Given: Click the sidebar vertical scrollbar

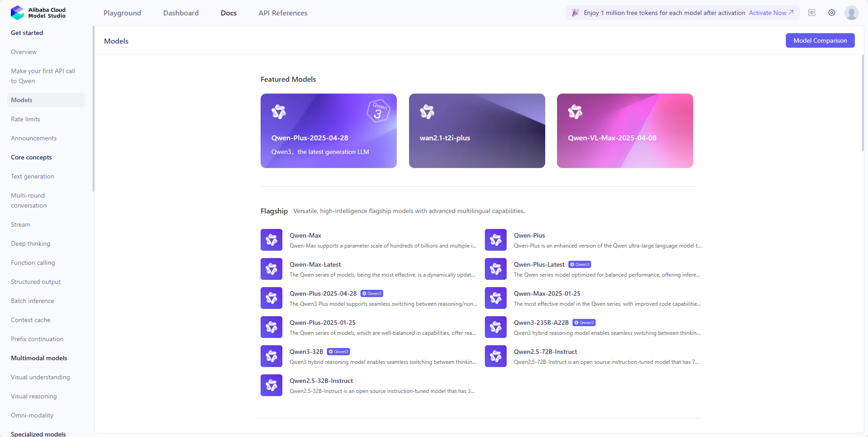Looking at the screenshot, I should click(94, 109).
